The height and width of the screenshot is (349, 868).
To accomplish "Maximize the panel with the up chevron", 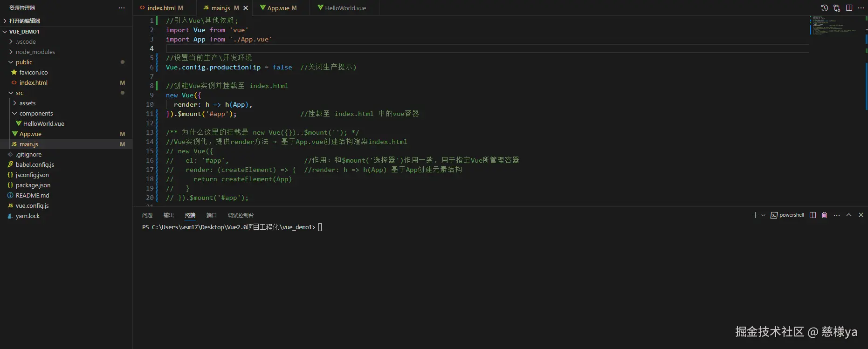I will (849, 215).
